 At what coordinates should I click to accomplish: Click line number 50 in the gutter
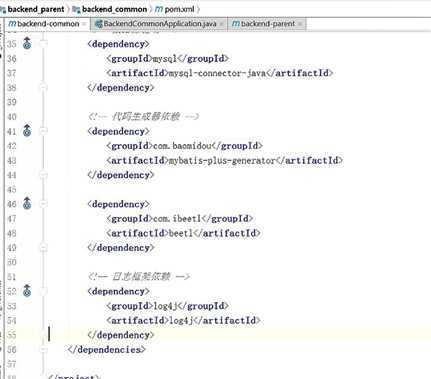[12, 262]
